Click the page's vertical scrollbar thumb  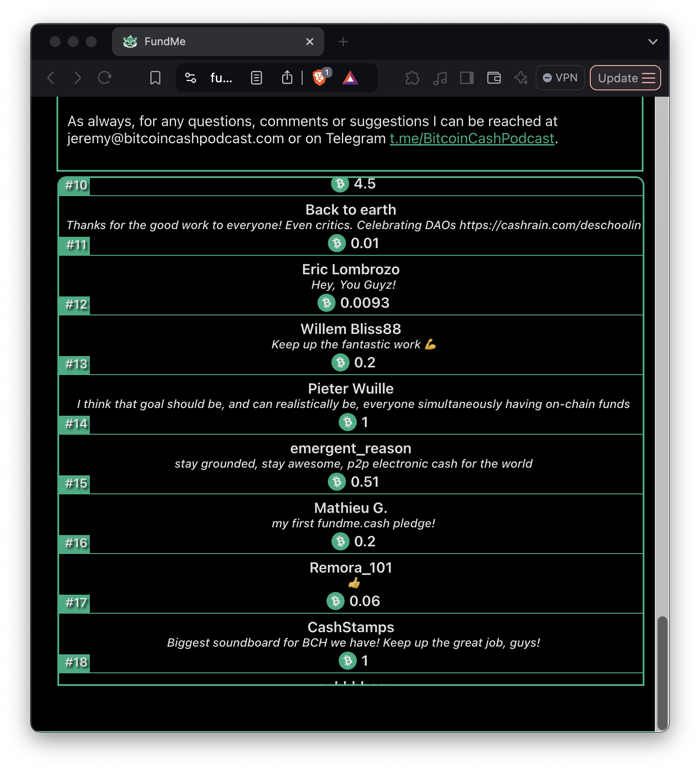coord(662,673)
